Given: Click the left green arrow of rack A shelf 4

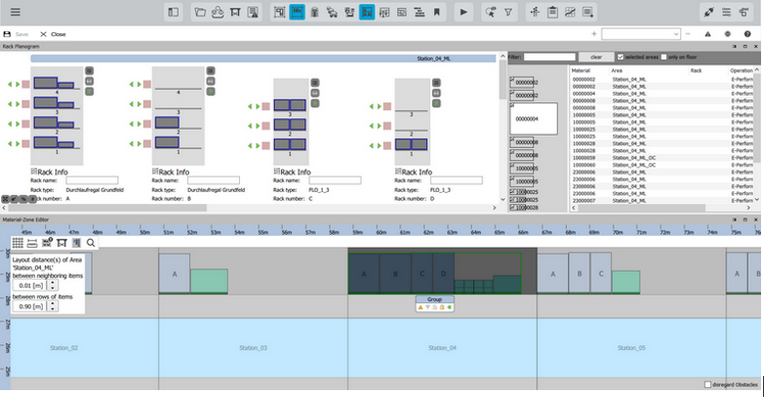Looking at the screenshot, I should pos(10,84).
